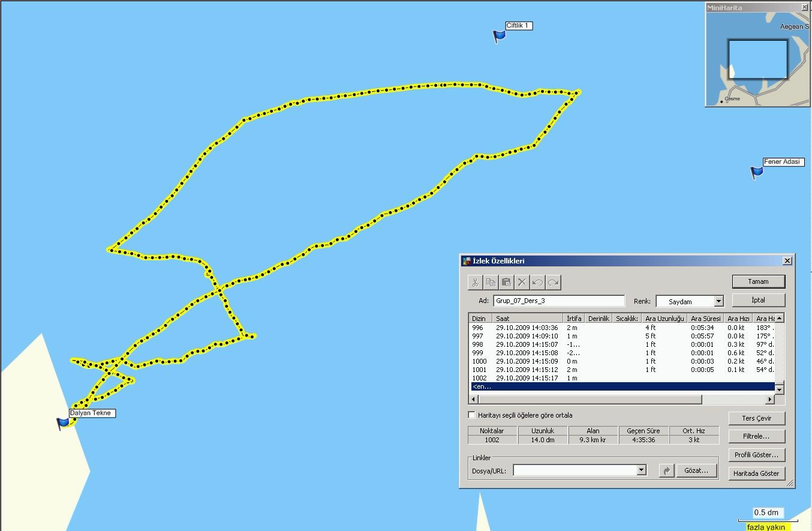Click the table's vertical scroll up arrow
The height and width of the screenshot is (531, 812).
(x=779, y=318)
